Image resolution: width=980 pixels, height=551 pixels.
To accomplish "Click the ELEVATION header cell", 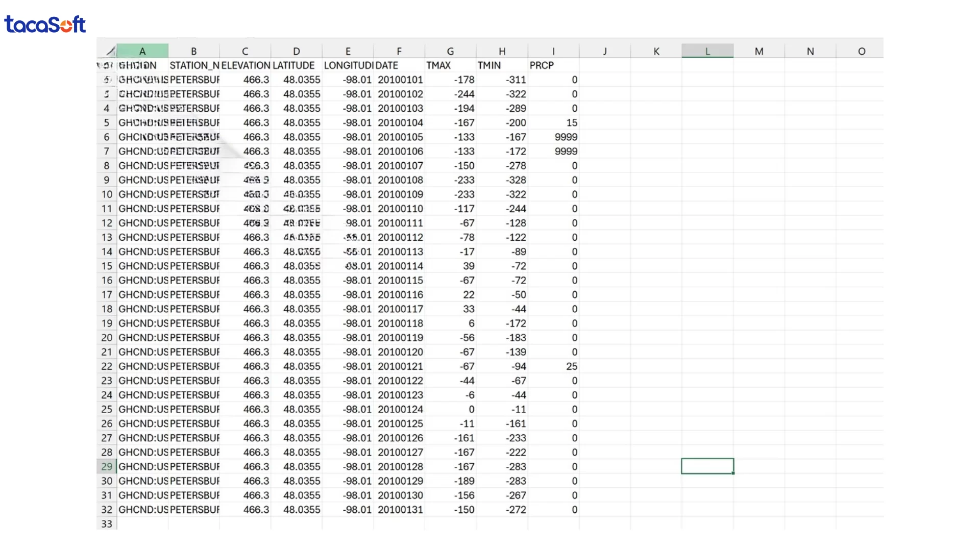I will [x=245, y=65].
